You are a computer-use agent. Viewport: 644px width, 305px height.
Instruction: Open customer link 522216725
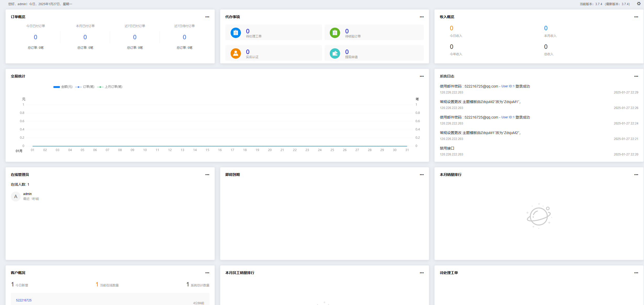click(24, 300)
